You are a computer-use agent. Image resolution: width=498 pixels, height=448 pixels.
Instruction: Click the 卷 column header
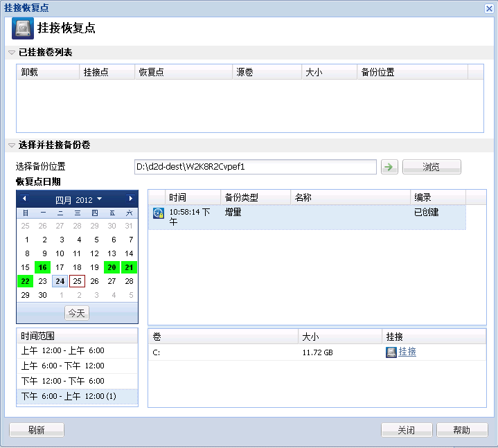[223, 337]
